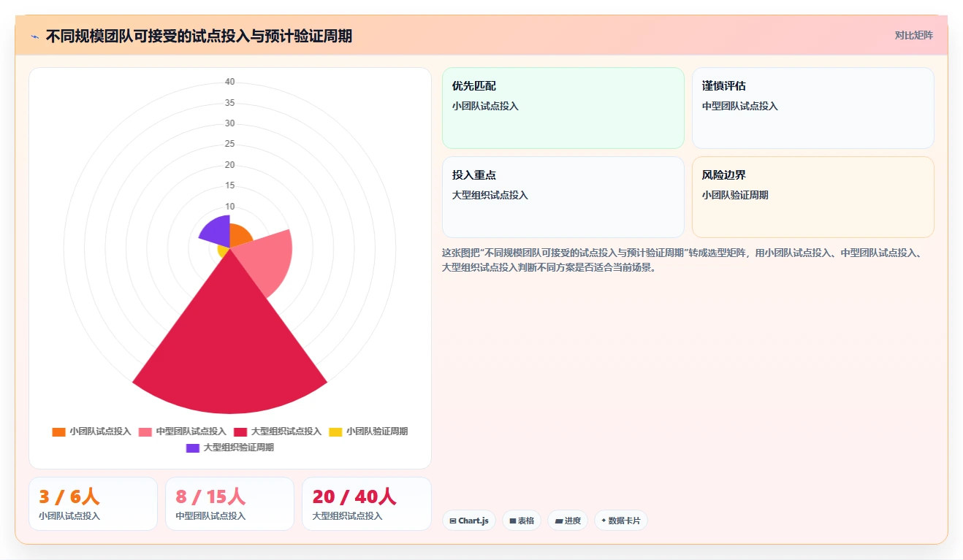Viewport: 963px width, 560px height.
Task: Toggle the 大型组织试点投入 legend item
Action: pos(278,431)
